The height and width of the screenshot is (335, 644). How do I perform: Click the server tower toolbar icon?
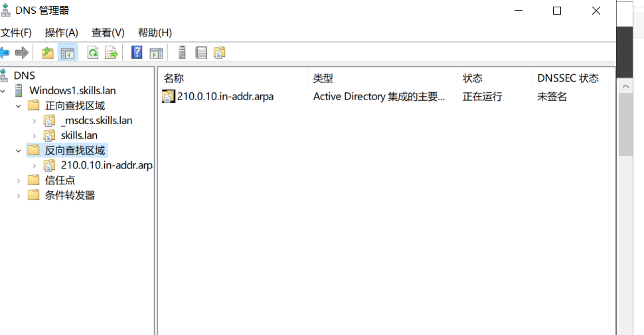[181, 52]
